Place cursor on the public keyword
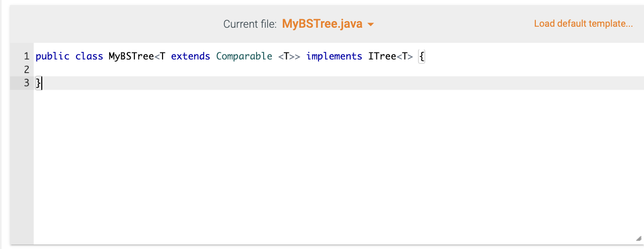This screenshot has width=644, height=249. [x=52, y=56]
